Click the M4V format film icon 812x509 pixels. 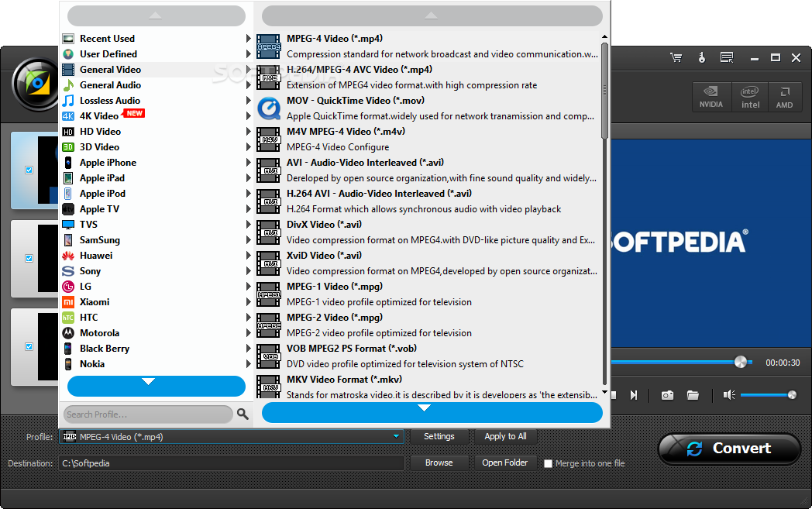point(268,139)
